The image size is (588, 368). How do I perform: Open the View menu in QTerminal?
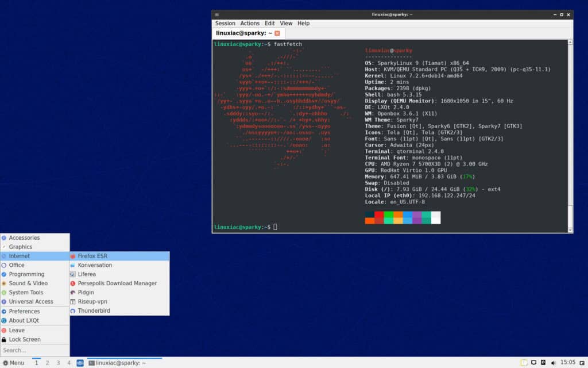[x=286, y=23]
